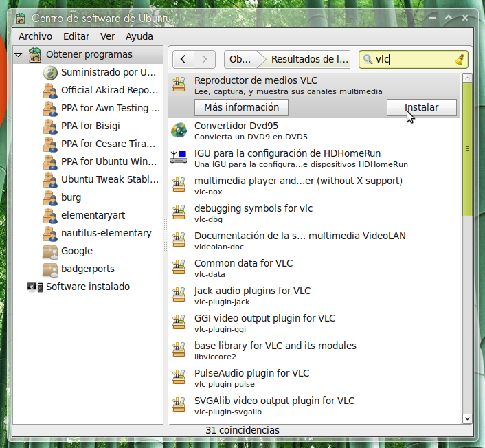
Task: Select the badgerports source label
Action: tap(88, 269)
